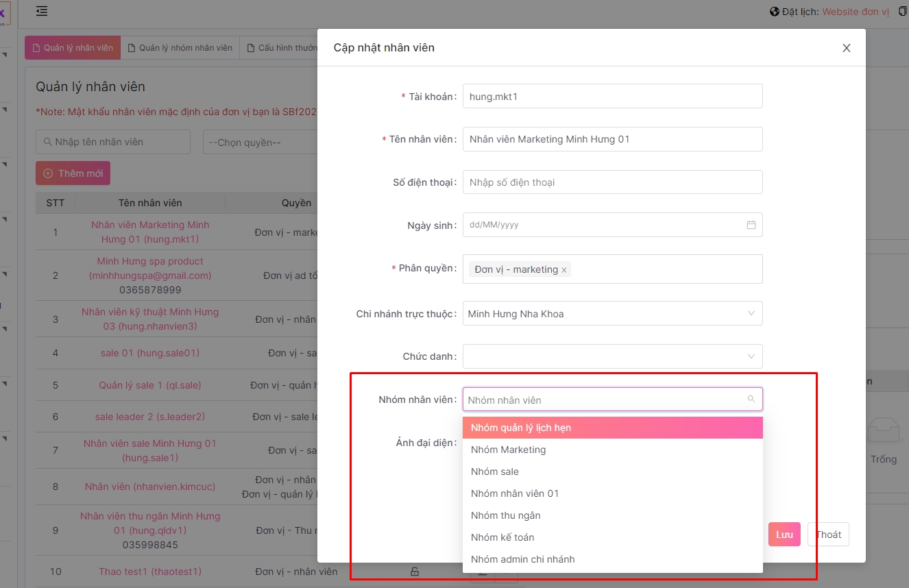This screenshot has height=588, width=909.
Task: Open the Chọn quyền filter dropdown
Action: (x=260, y=143)
